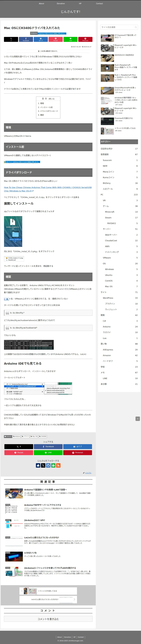Click the zip folder screenshot image in the article
Screen dimensions: 141x644
[x=13, y=232]
